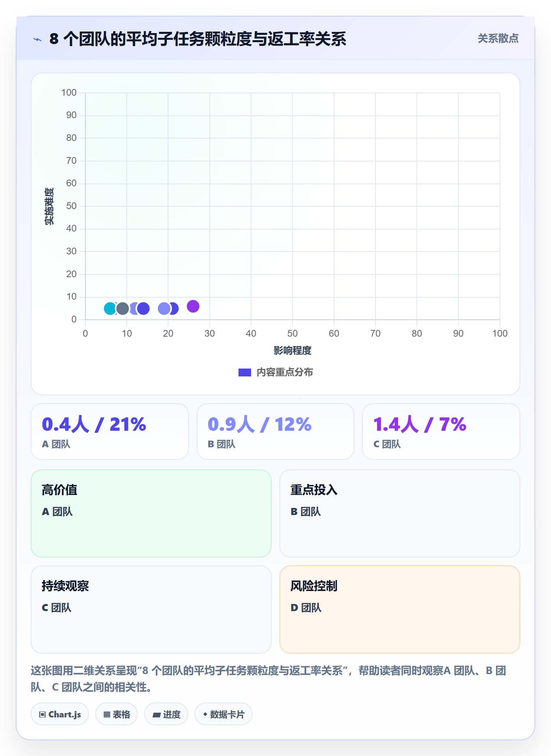The width and height of the screenshot is (551, 756).
Task: Click B 团队 under the 0.9人 / 12% value
Action: 222,444
